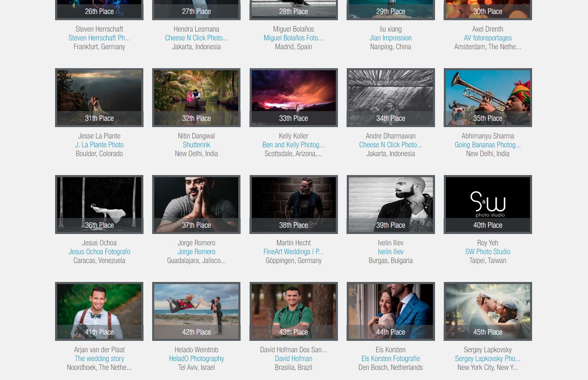View the 33rd Place purple sunset image

[293, 93]
